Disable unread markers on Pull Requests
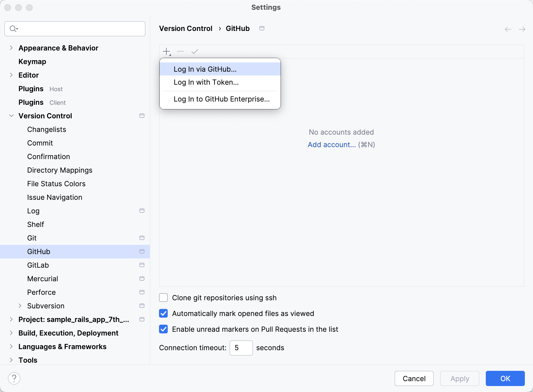Screen dimensions: 533x392 (163, 329)
